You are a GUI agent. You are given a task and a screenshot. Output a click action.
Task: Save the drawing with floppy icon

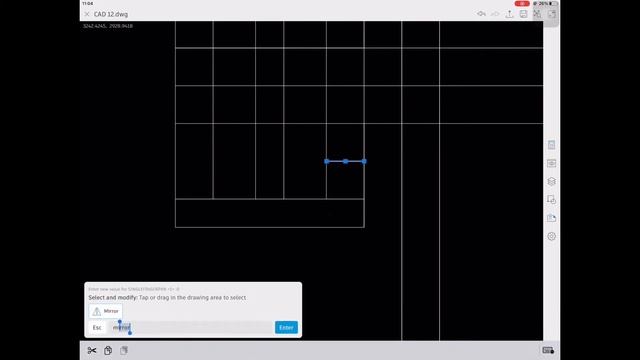[523, 14]
